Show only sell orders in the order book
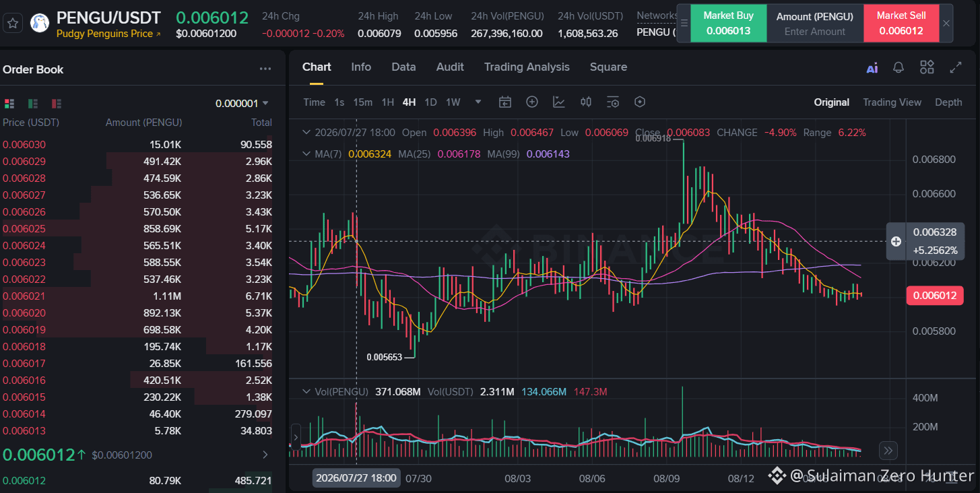This screenshot has width=980, height=493. point(57,103)
